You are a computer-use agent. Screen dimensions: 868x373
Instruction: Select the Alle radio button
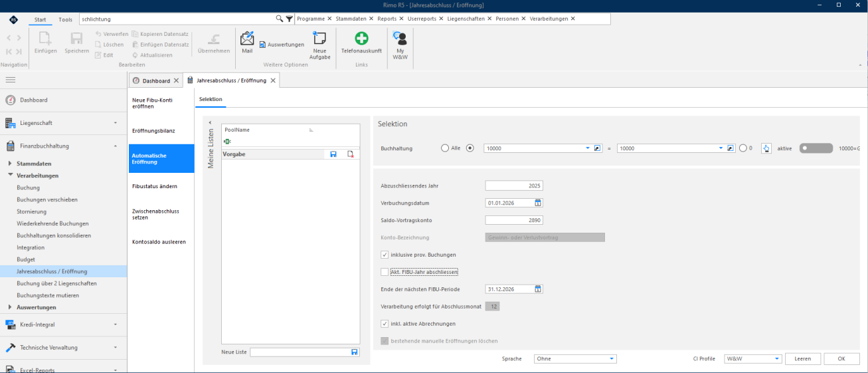445,148
